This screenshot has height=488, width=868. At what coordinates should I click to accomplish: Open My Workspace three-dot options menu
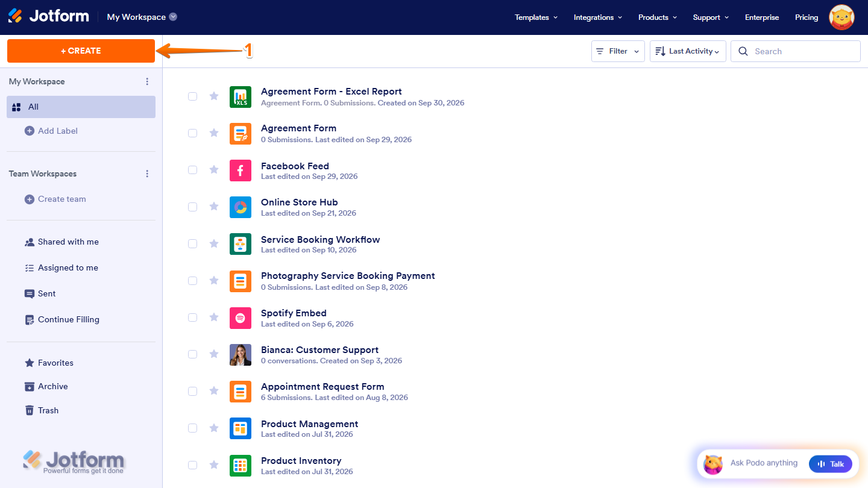(147, 81)
